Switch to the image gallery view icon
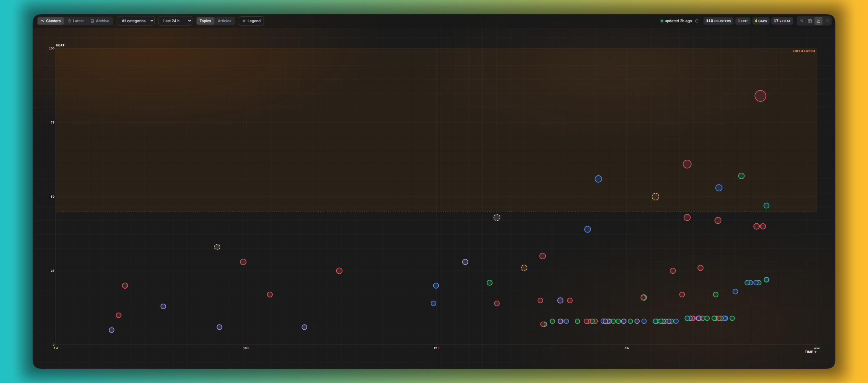The width and height of the screenshot is (868, 383). pos(810,21)
